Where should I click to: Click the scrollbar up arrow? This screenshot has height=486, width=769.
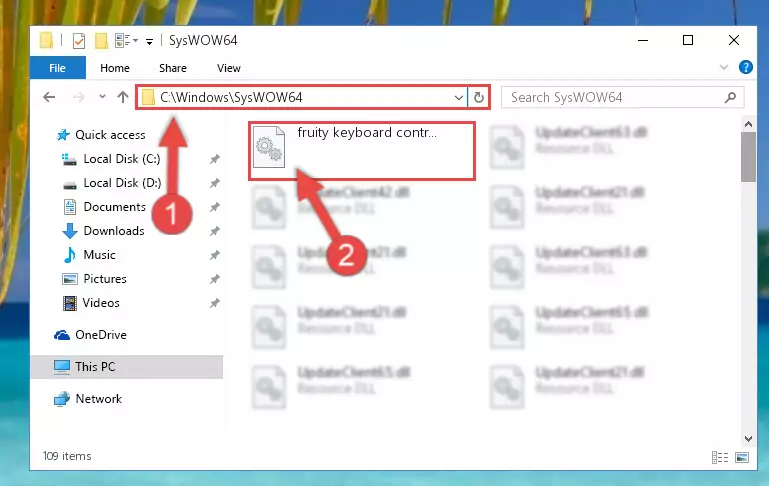click(x=748, y=125)
